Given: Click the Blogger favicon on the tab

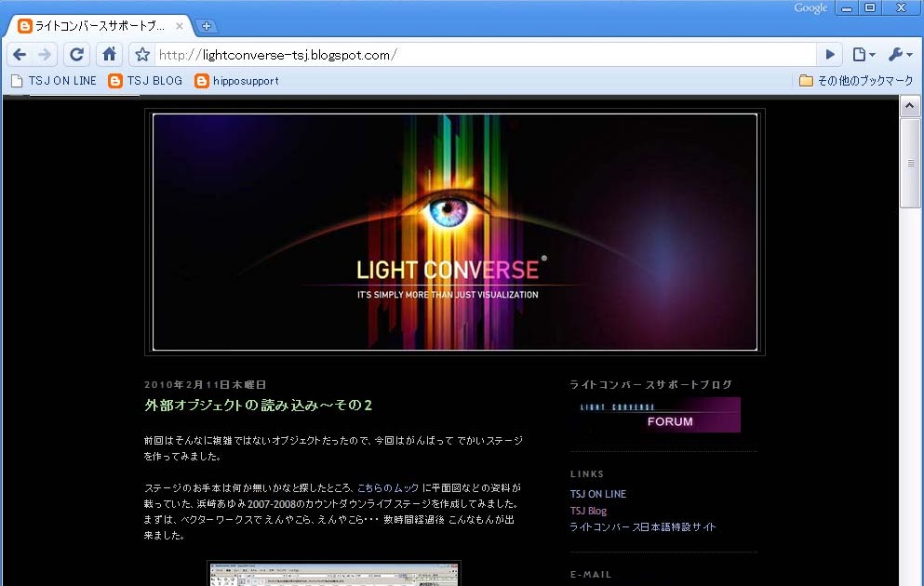Looking at the screenshot, I should pyautogui.click(x=24, y=26).
